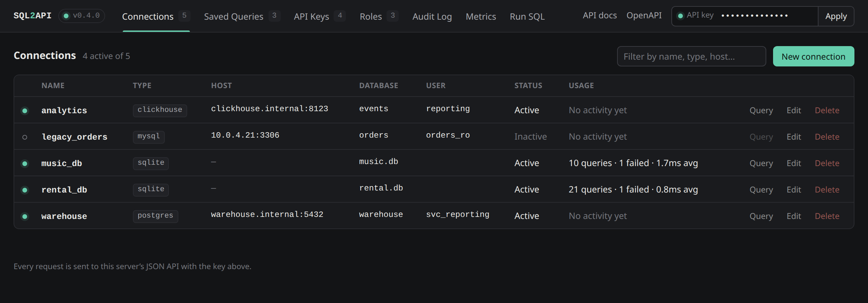Click the green status dot for warehouse
The width and height of the screenshot is (868, 303).
coord(25,217)
